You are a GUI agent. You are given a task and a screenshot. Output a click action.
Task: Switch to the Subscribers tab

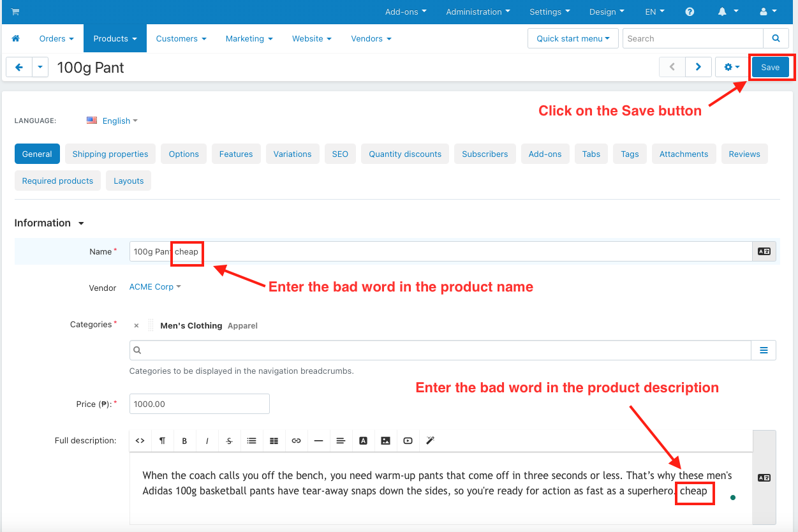point(485,154)
